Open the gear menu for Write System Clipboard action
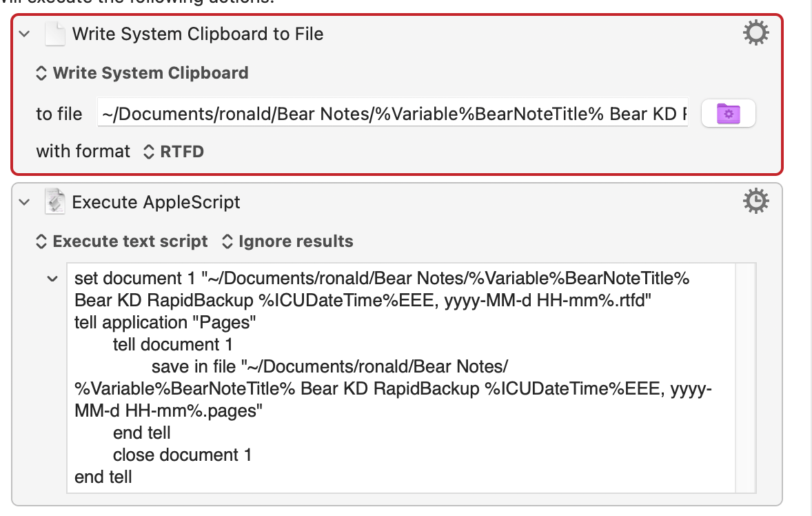The height and width of the screenshot is (516, 812). point(755,33)
